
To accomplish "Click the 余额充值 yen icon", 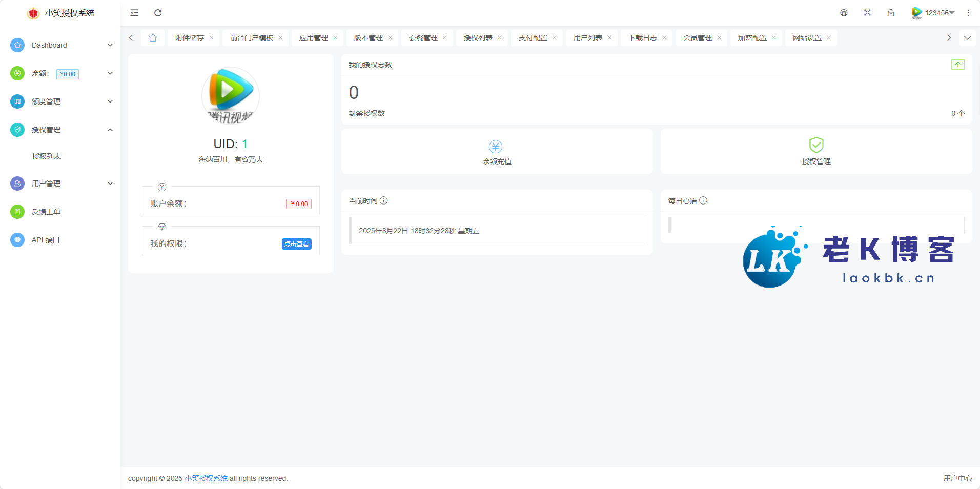I will [x=496, y=147].
